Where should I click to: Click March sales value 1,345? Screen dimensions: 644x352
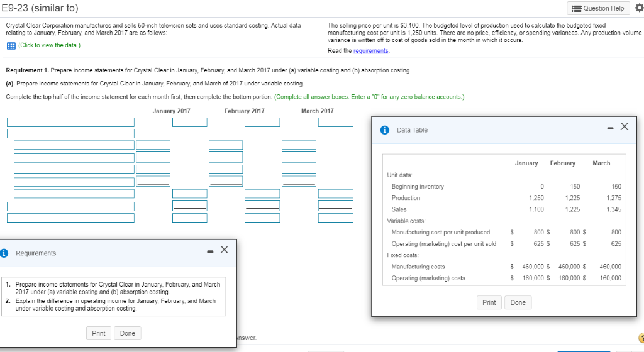[614, 209]
